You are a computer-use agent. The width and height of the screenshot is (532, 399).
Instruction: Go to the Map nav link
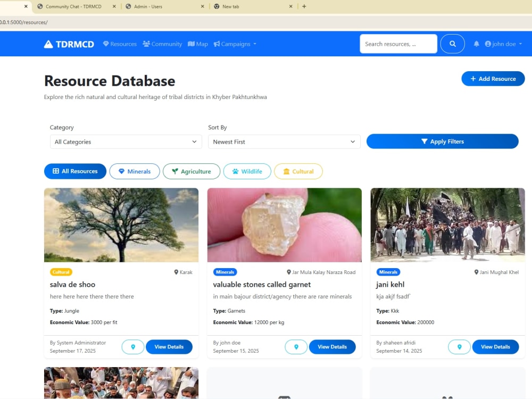[198, 44]
